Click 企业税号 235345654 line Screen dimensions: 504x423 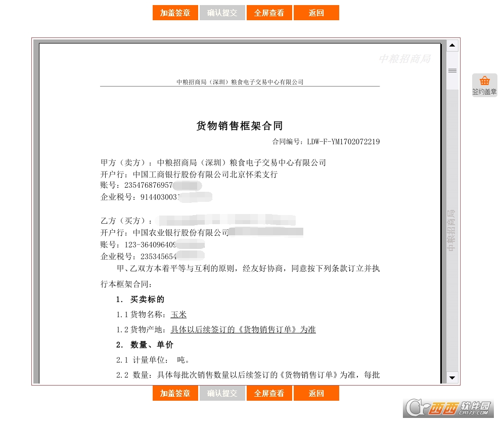(152, 257)
